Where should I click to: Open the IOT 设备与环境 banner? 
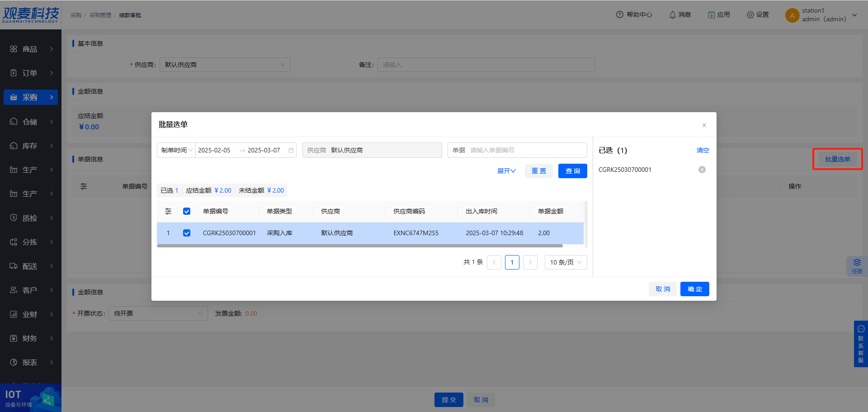pos(31,398)
